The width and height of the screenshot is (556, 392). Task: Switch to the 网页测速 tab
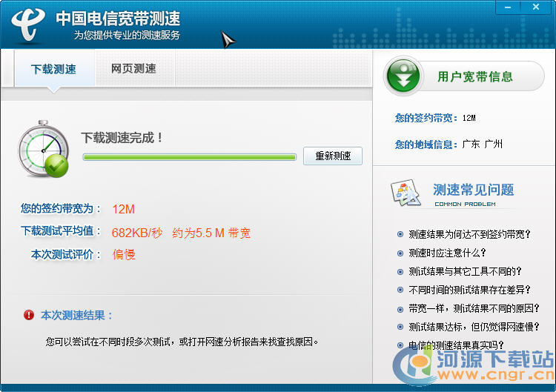133,68
